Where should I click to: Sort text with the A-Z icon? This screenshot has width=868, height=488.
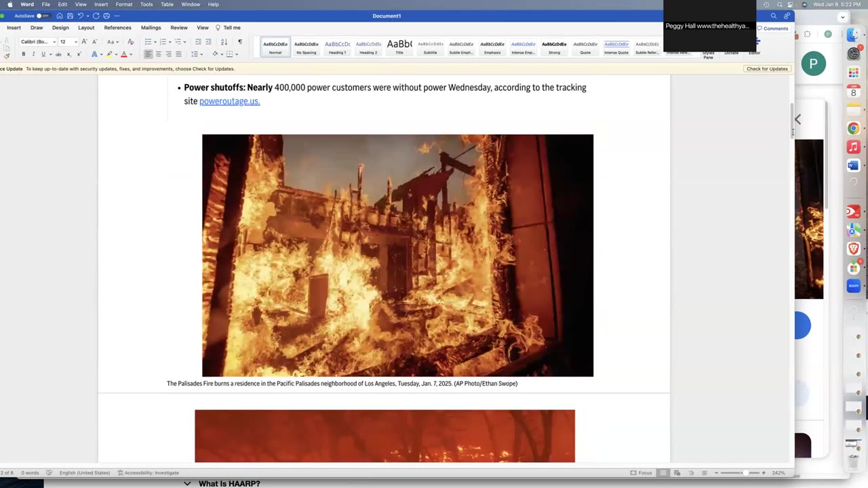(x=224, y=42)
